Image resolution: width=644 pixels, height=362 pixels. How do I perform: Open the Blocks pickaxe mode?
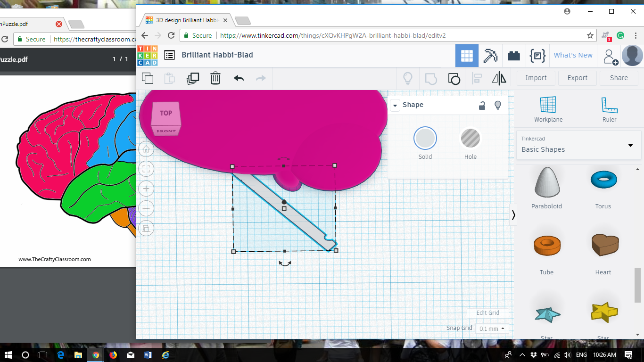click(x=490, y=56)
